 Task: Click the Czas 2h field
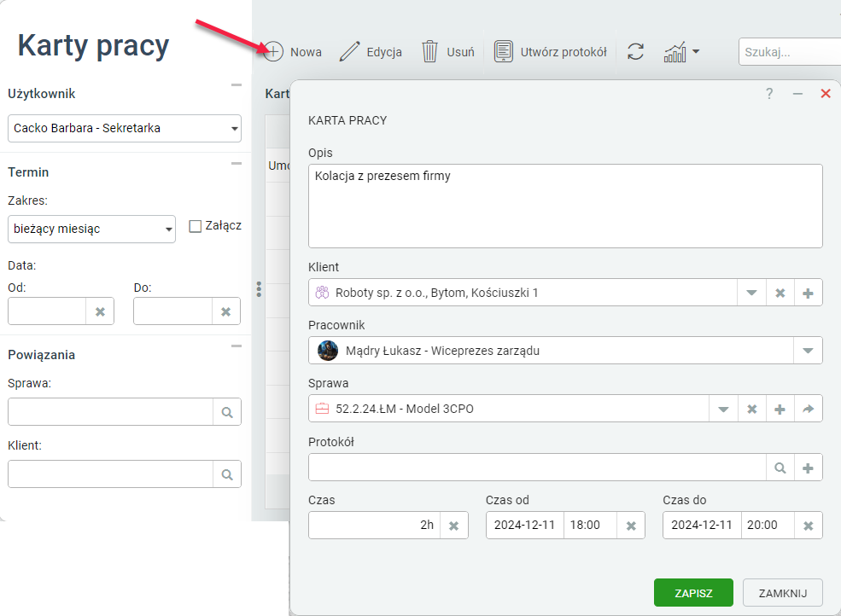pyautogui.click(x=374, y=525)
